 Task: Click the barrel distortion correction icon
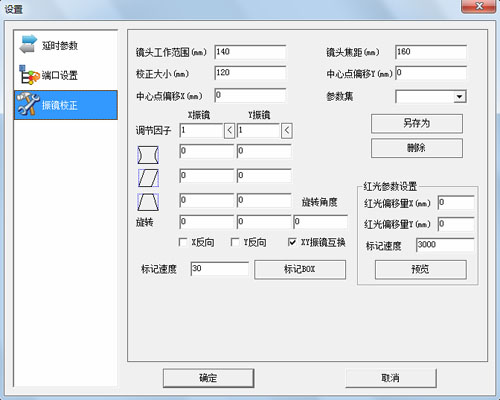(x=148, y=155)
